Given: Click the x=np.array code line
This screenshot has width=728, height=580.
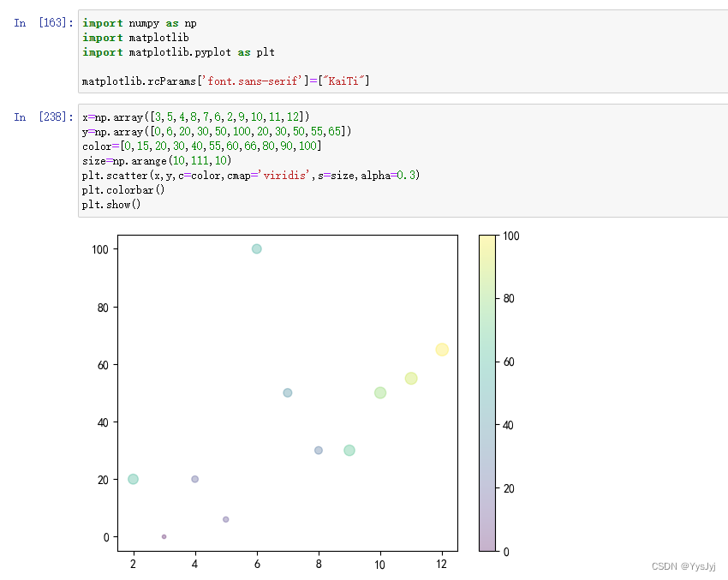Looking at the screenshot, I should [x=195, y=117].
